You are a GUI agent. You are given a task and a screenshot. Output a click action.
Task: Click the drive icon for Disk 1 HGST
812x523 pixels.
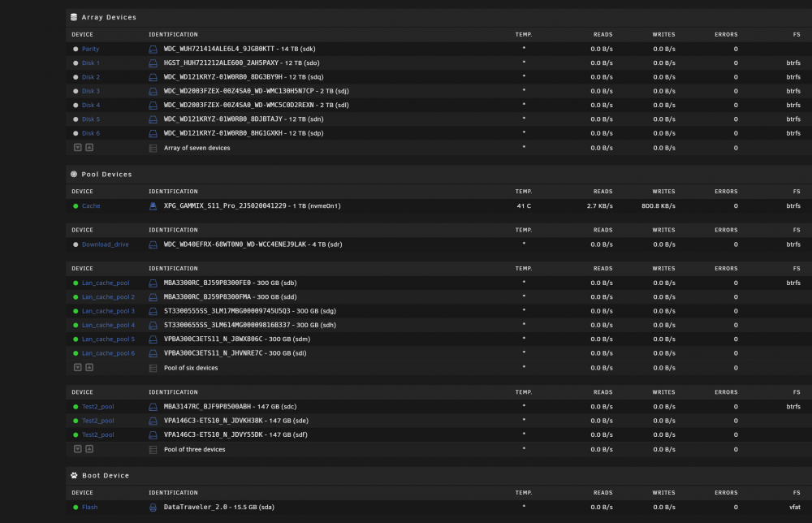pyautogui.click(x=153, y=63)
